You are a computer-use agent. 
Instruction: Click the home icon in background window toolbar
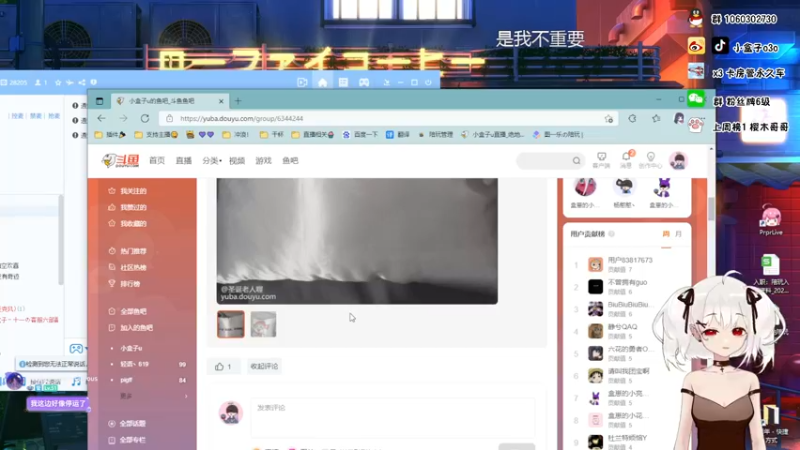tap(322, 82)
